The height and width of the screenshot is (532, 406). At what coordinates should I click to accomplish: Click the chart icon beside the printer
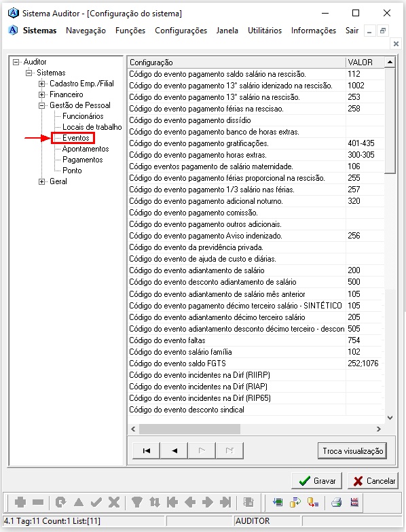pyautogui.click(x=354, y=502)
